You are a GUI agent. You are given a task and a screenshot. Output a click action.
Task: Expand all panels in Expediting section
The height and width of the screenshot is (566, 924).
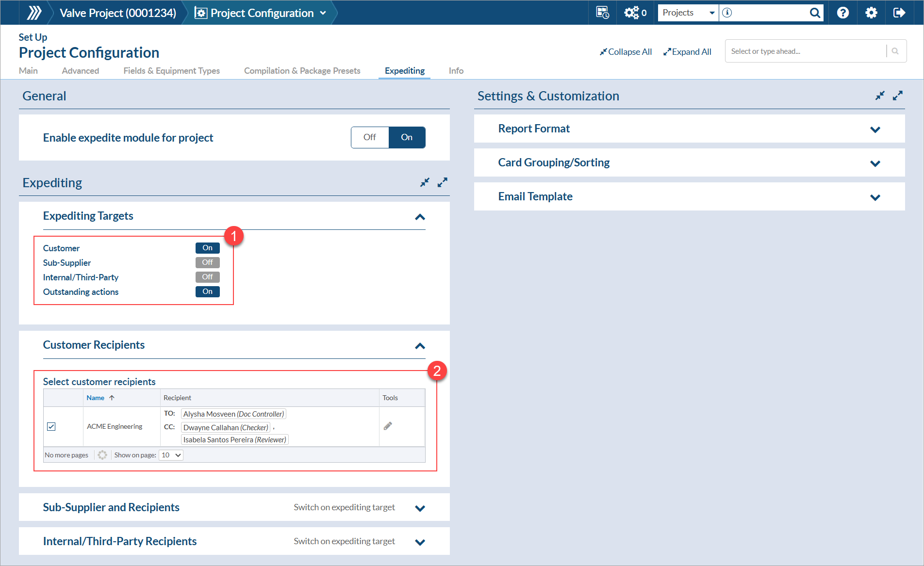pos(442,182)
